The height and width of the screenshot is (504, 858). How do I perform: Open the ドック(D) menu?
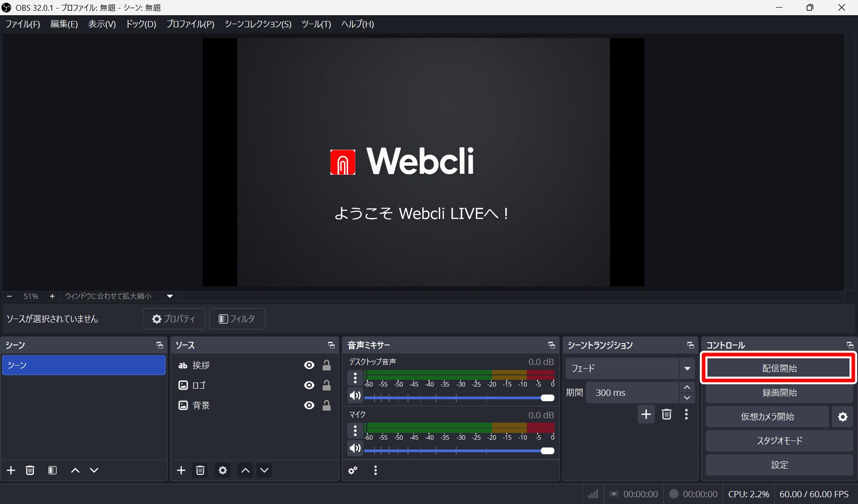[x=141, y=24]
